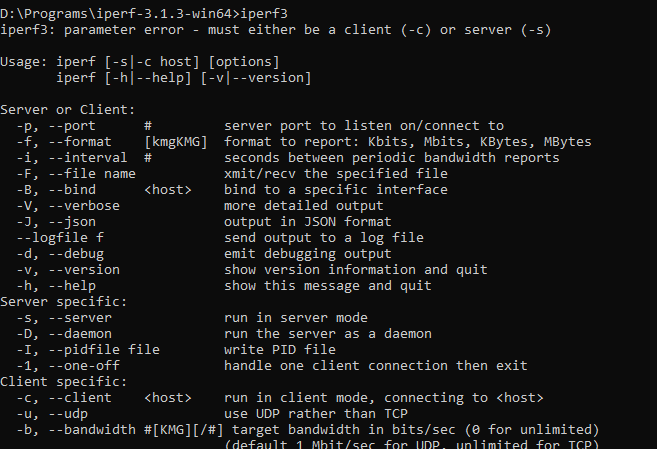Click the '-F, --file name' option
The image size is (657, 449).
(77, 173)
